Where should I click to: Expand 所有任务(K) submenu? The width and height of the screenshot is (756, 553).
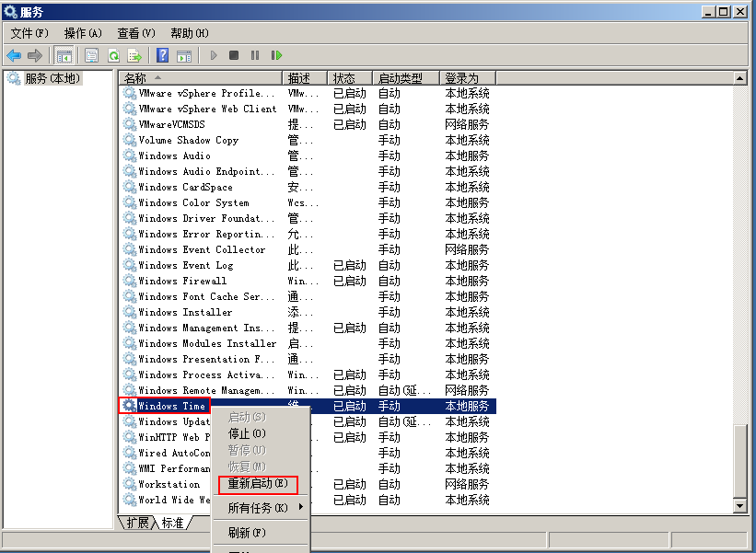pos(261,508)
